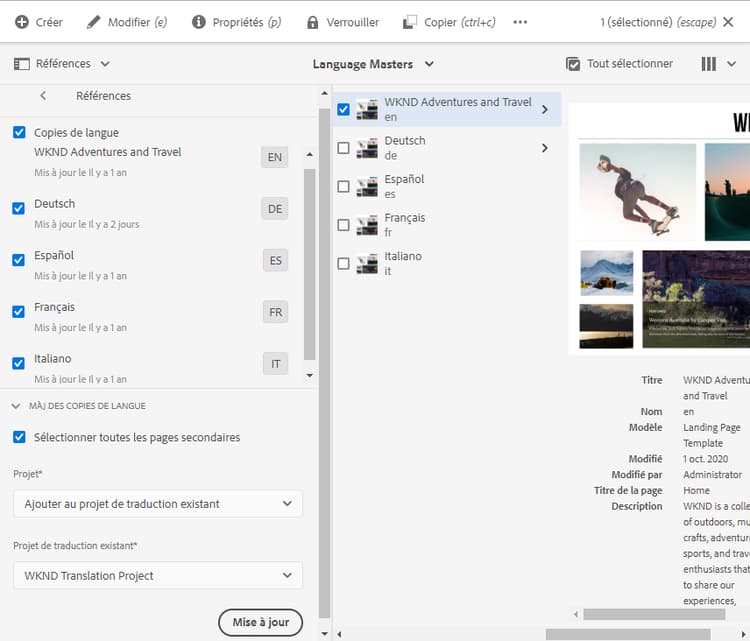
Task: Click the column view icon
Action: [708, 64]
